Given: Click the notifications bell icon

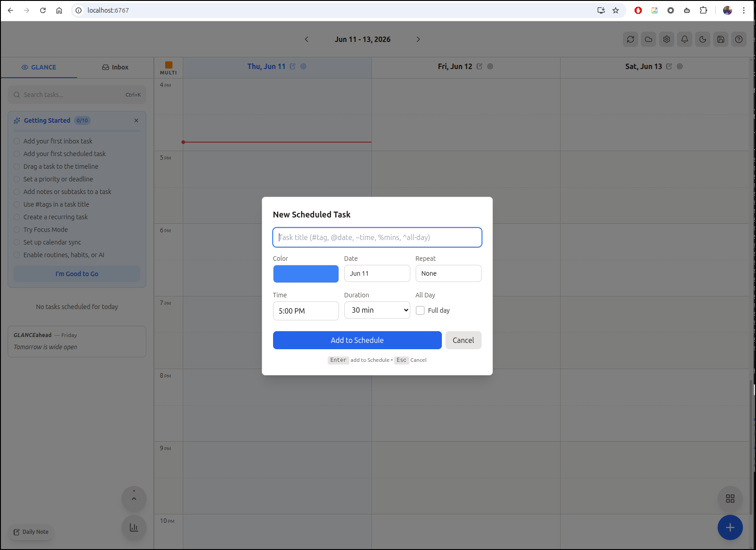Looking at the screenshot, I should coord(685,39).
